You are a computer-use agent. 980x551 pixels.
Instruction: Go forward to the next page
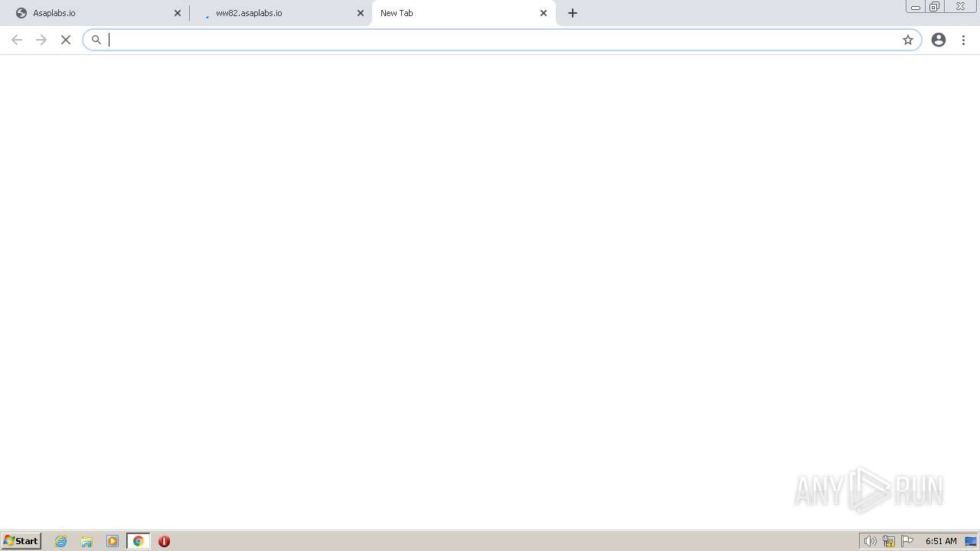[41, 40]
